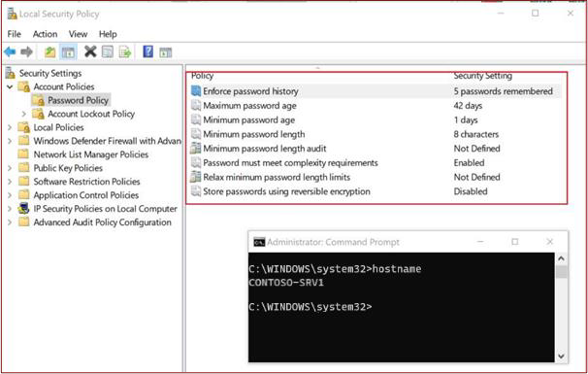This screenshot has width=588, height=374.
Task: Expand Advanced Audit Policy Configuration node
Action: pos(10,221)
